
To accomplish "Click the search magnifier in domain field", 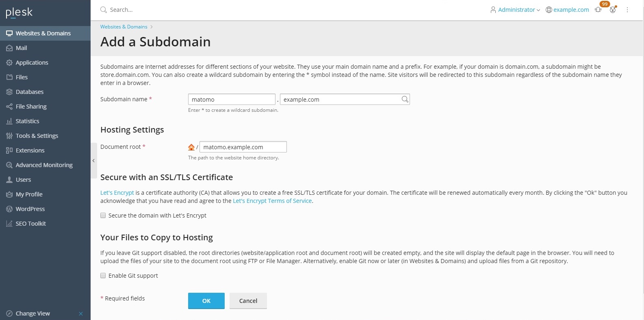I will coord(405,99).
